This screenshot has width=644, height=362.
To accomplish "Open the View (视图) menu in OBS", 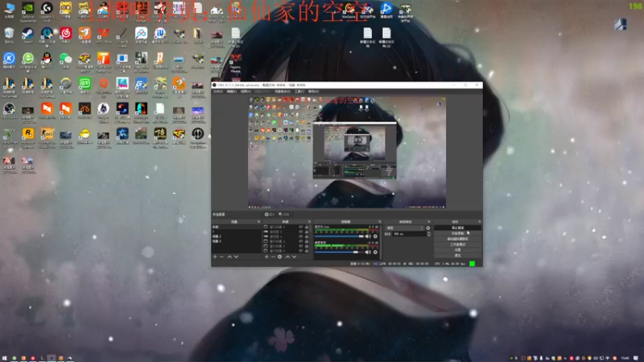I will point(246,91).
